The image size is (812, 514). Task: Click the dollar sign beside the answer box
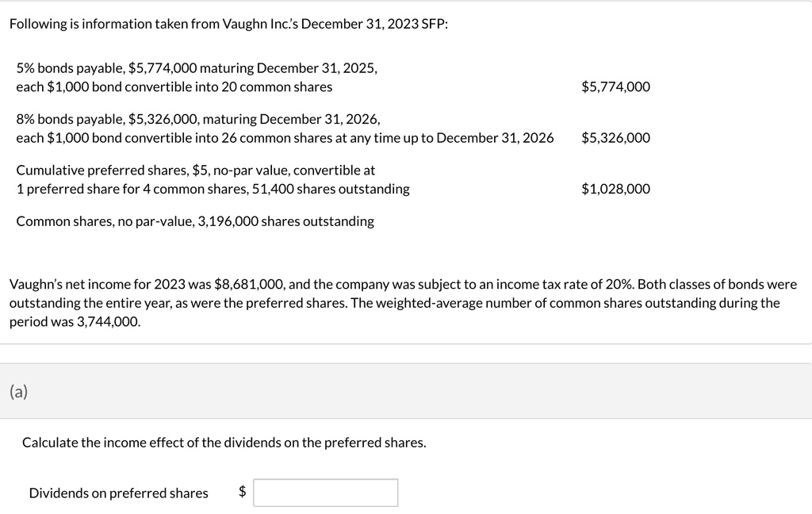point(242,491)
